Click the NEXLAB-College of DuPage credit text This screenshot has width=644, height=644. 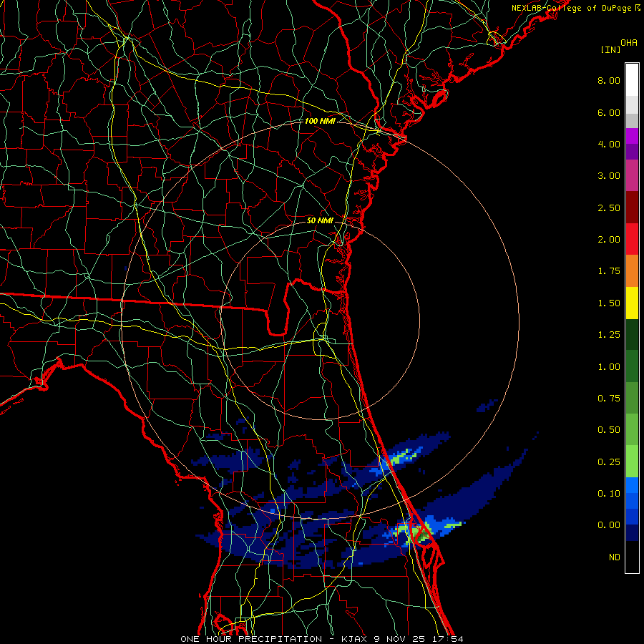571,8
